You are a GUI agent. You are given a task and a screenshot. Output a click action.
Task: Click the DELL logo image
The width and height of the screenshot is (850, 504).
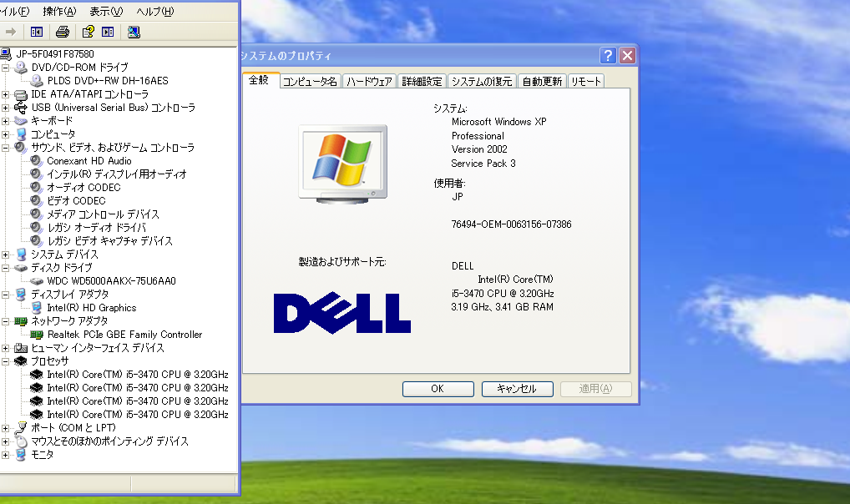pos(342,313)
